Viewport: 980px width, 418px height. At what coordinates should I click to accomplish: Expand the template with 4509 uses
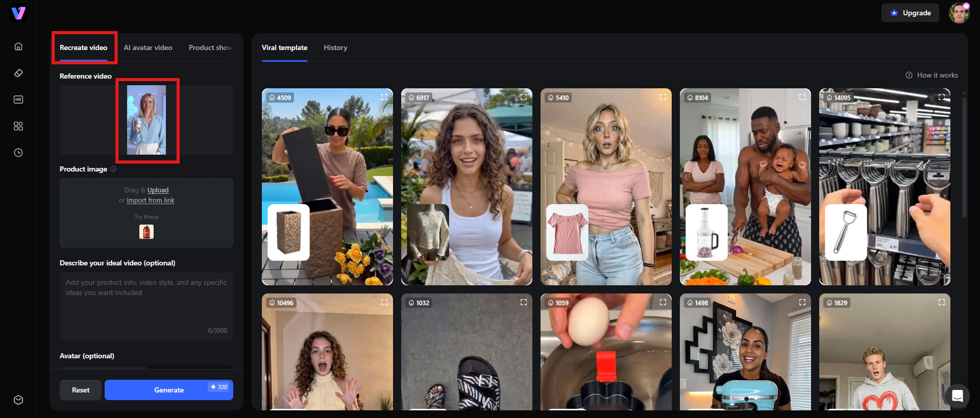(x=384, y=97)
